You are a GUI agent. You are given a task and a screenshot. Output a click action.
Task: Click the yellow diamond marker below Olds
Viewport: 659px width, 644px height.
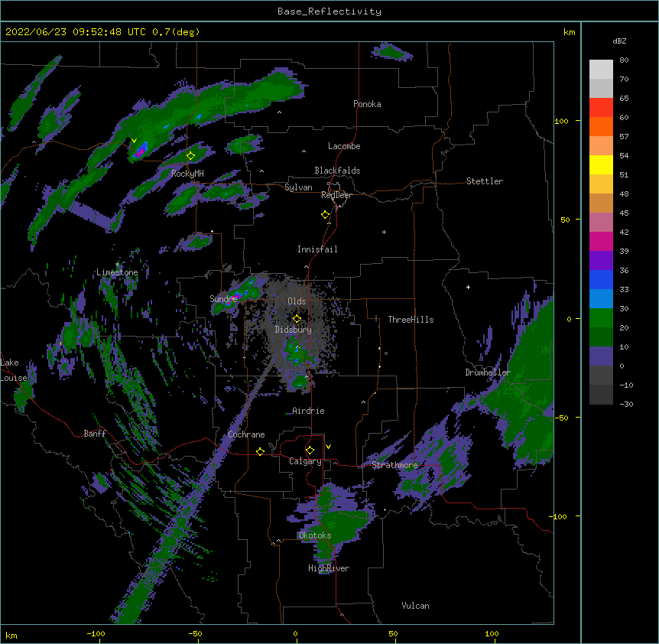point(297,319)
